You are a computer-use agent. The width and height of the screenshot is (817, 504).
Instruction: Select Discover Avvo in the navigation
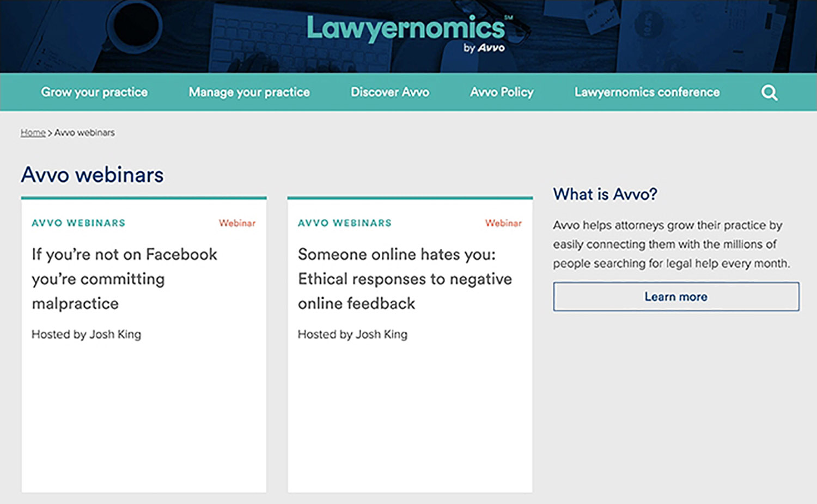pos(389,92)
